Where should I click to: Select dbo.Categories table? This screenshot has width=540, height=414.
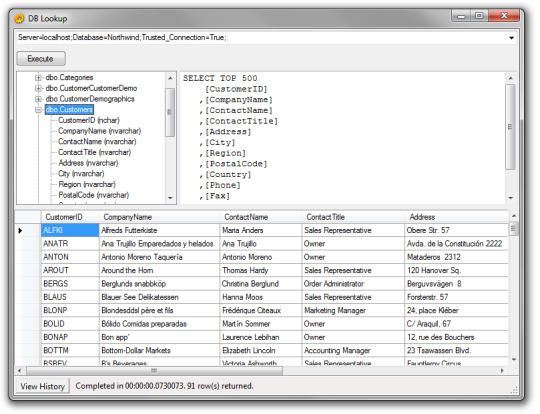69,77
